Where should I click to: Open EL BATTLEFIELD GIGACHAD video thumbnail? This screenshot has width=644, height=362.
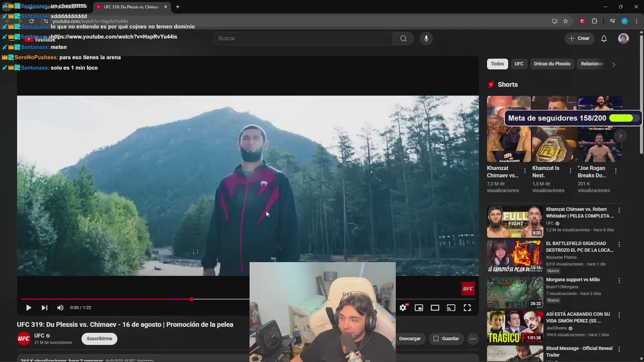pos(515,256)
